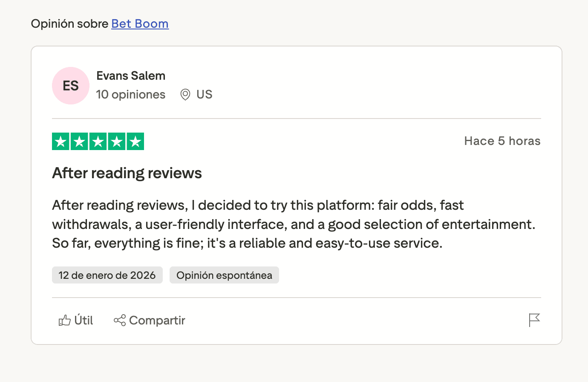
Task: Click the thumbs-up Útil icon
Action: (x=64, y=320)
